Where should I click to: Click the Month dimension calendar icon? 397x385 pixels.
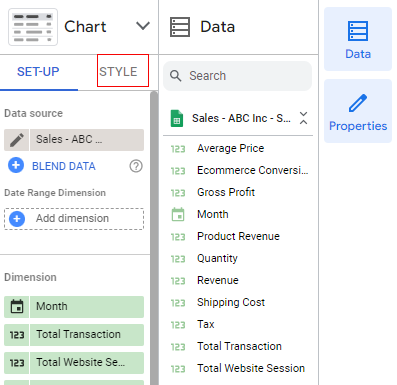point(17,307)
